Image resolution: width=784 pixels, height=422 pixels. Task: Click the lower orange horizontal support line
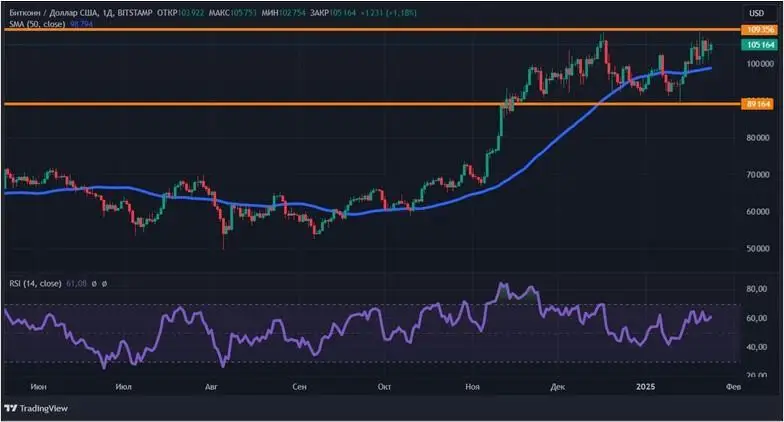(300, 103)
